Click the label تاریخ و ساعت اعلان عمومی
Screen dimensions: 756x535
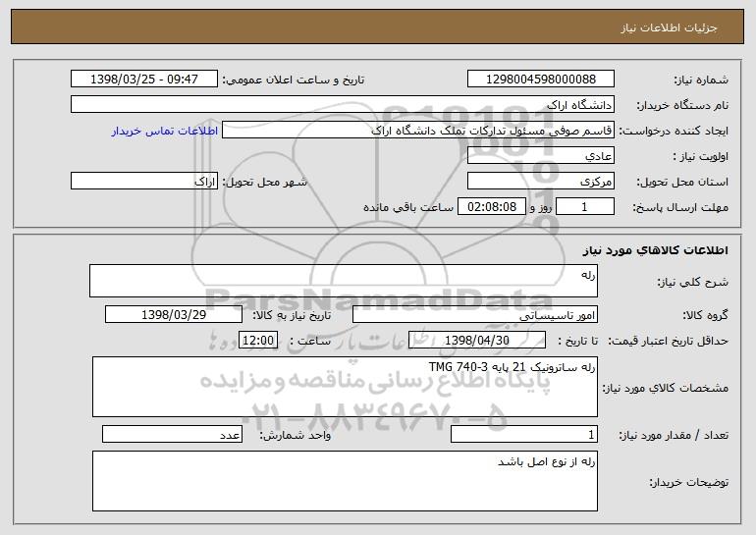(x=294, y=80)
